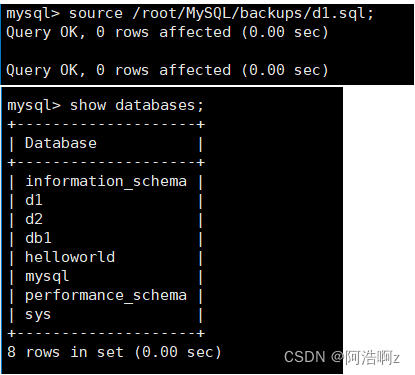Select the information_schema row
The height and width of the screenshot is (375, 415).
106,181
